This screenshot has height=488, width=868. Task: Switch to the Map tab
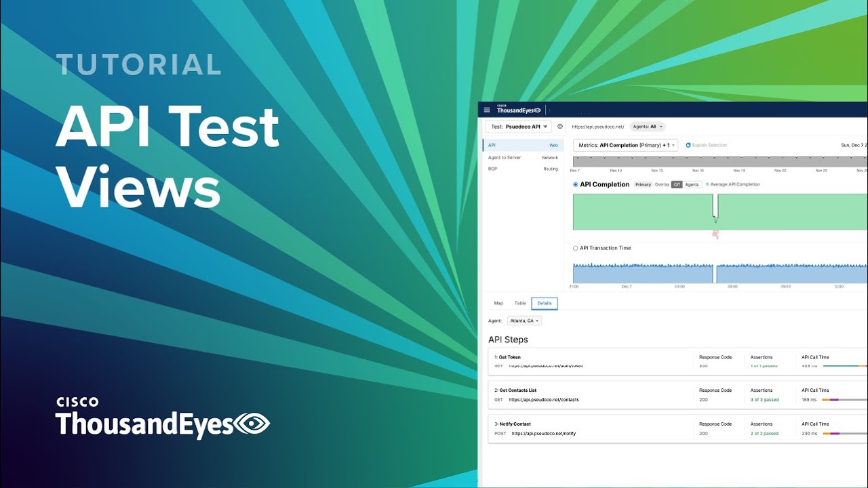(x=498, y=303)
